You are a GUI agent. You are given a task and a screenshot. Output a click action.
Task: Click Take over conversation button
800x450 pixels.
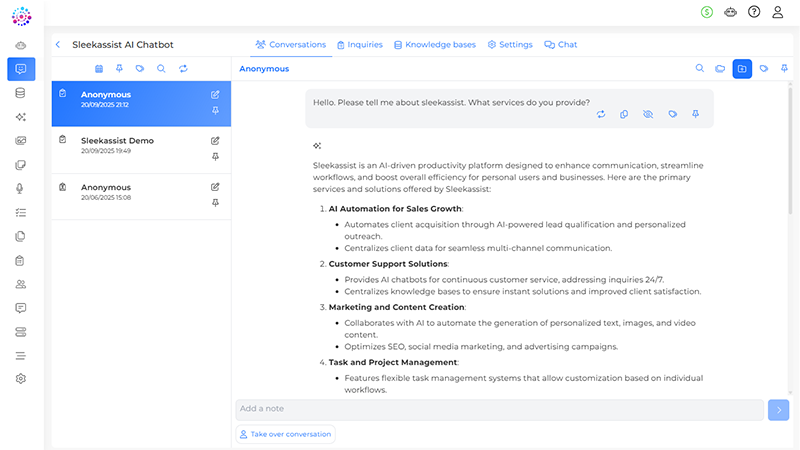pyautogui.click(x=285, y=435)
